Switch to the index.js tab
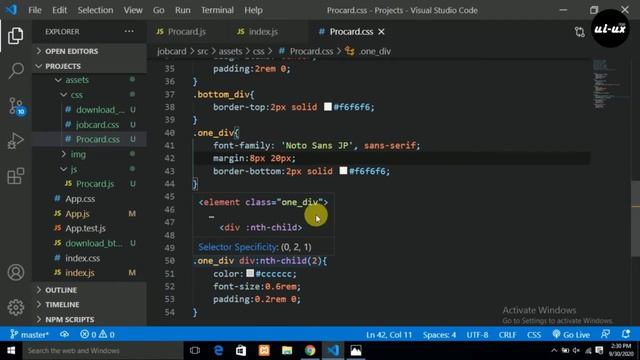The width and height of the screenshot is (640, 360). (x=263, y=31)
